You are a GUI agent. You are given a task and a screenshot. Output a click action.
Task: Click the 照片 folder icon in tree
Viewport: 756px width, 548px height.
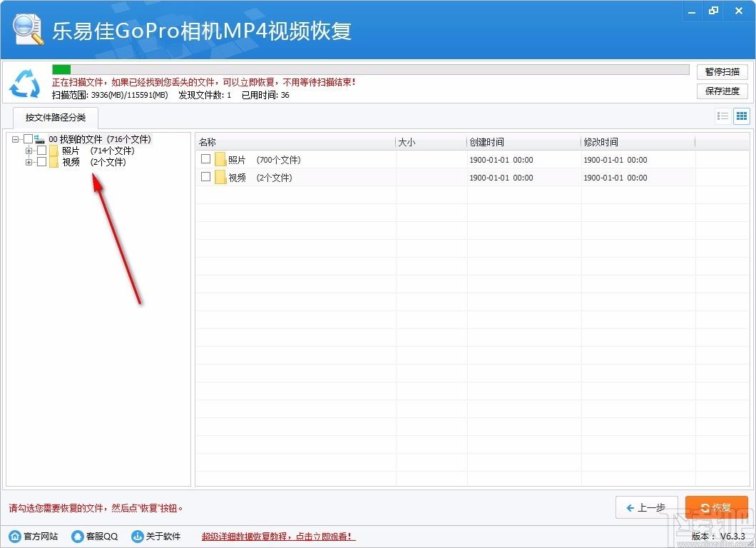[53, 151]
